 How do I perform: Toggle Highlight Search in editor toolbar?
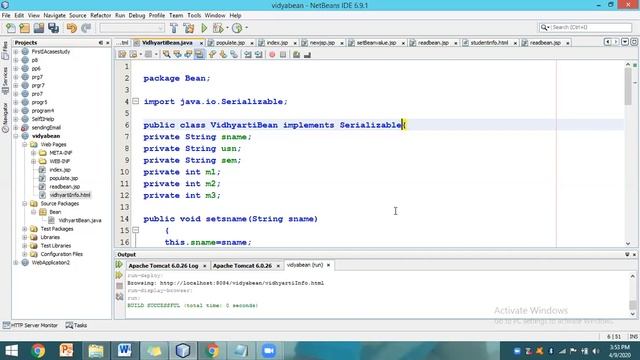click(199, 54)
